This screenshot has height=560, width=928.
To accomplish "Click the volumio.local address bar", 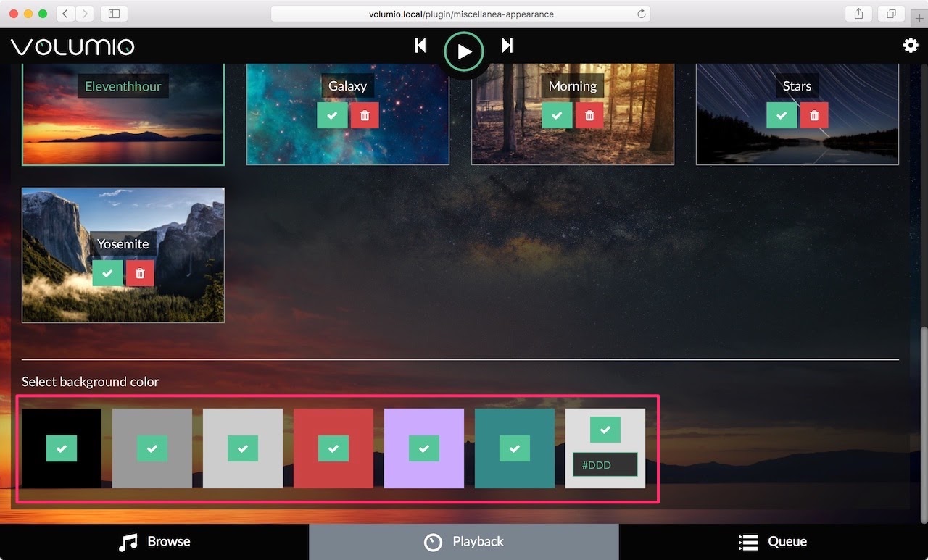I will pos(460,14).
